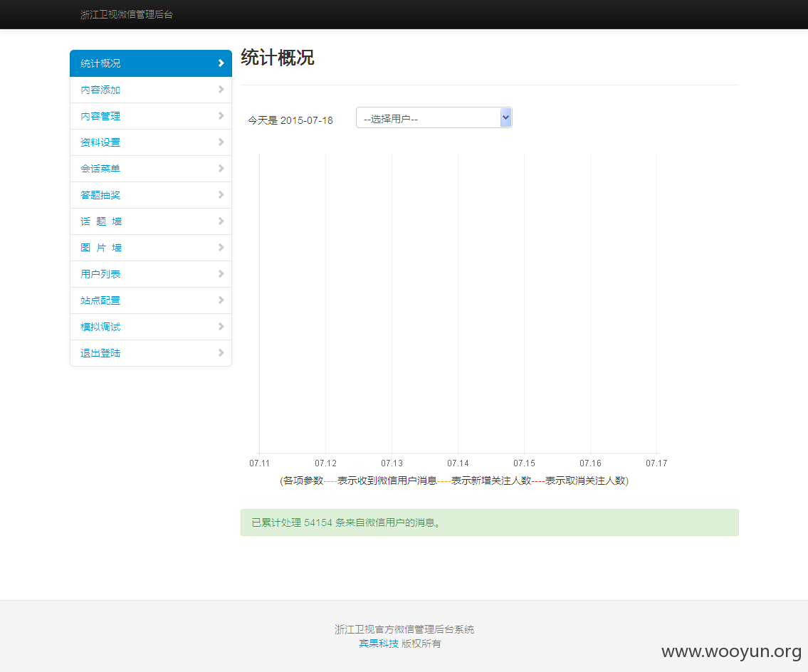Click chevron arrow beside 图片墙
Image resolution: width=808 pixels, height=672 pixels.
[x=221, y=247]
